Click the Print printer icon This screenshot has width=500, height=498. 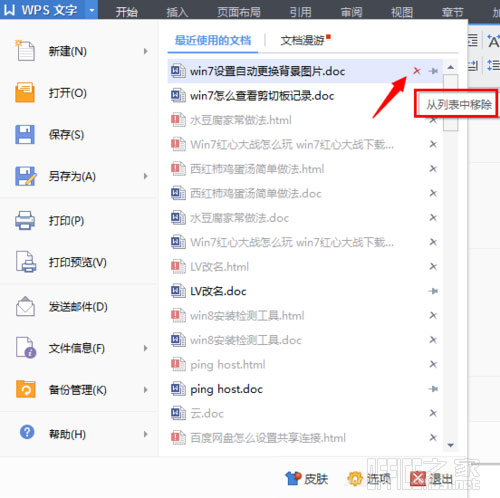coord(25,220)
